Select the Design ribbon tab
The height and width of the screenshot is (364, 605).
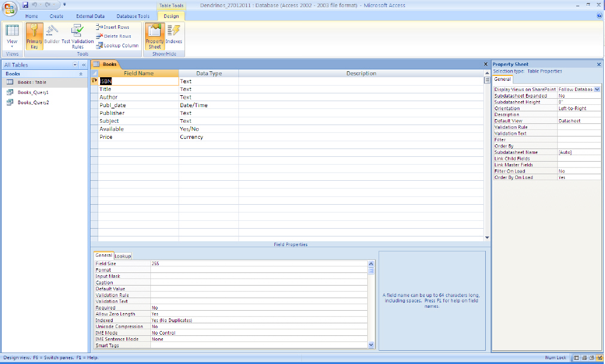[x=171, y=16]
